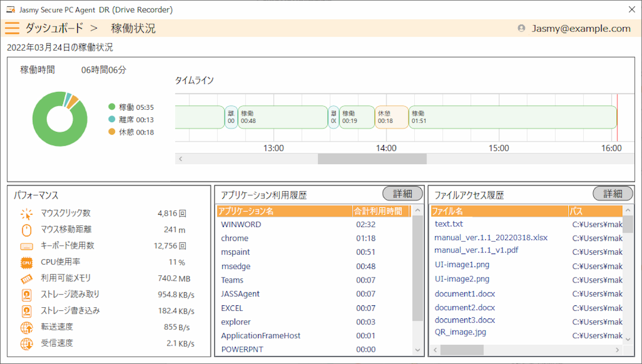
Task: Click the mouse movement distance icon
Action: pyautogui.click(x=27, y=230)
